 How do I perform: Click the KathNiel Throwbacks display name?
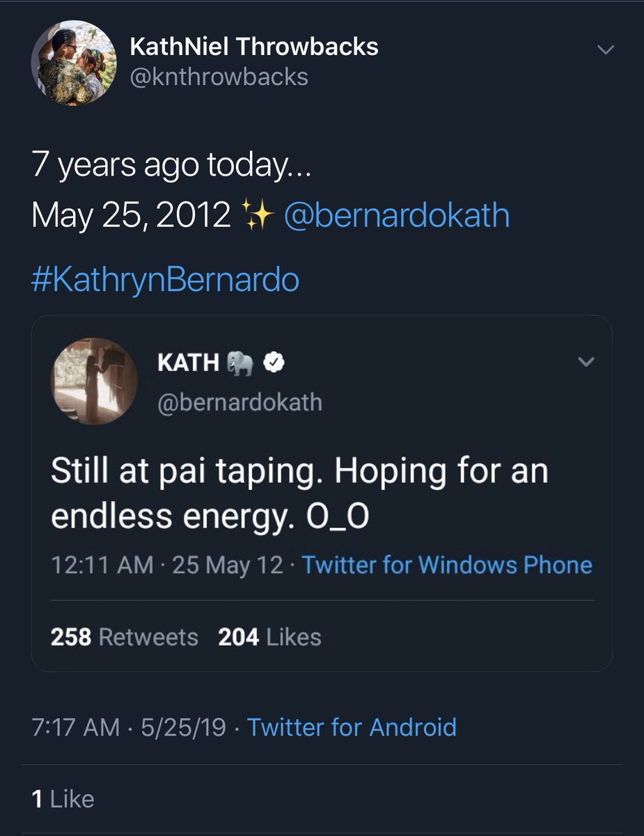pyautogui.click(x=254, y=47)
